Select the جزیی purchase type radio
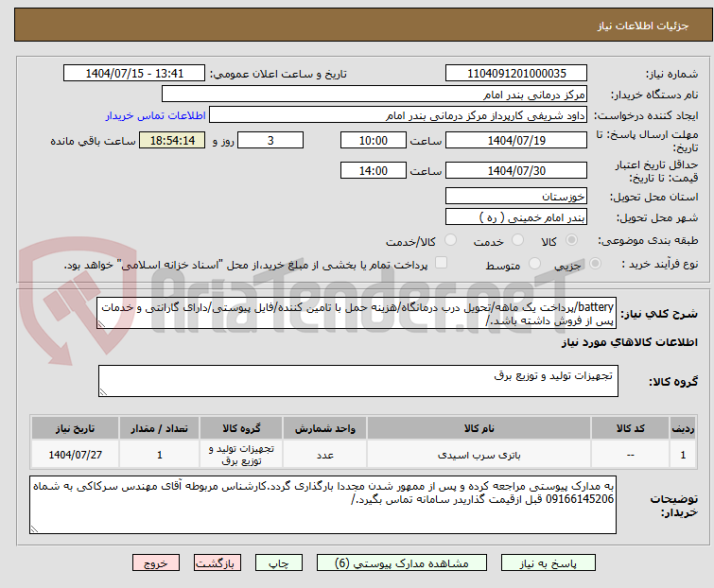This screenshot has height=588, width=714. pyautogui.click(x=595, y=264)
